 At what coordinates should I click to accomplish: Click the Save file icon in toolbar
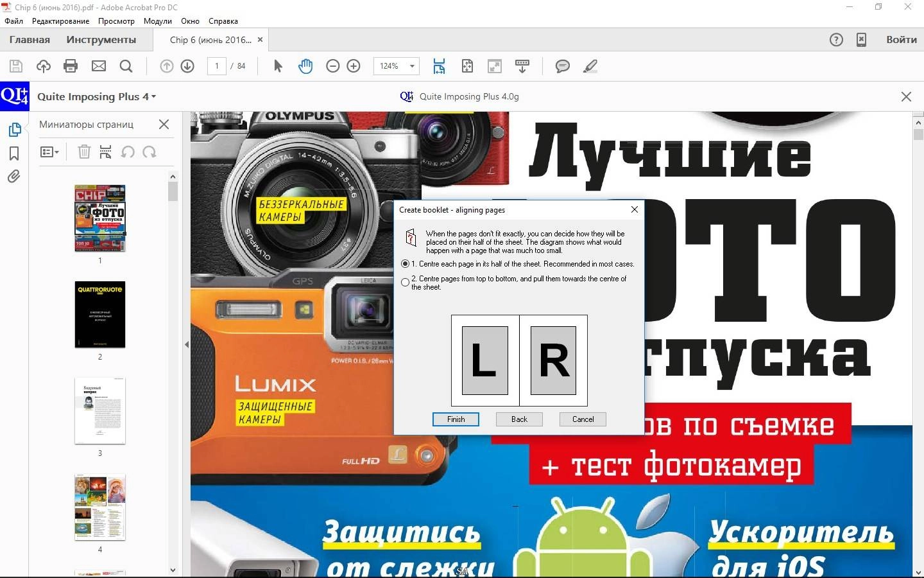[16, 66]
